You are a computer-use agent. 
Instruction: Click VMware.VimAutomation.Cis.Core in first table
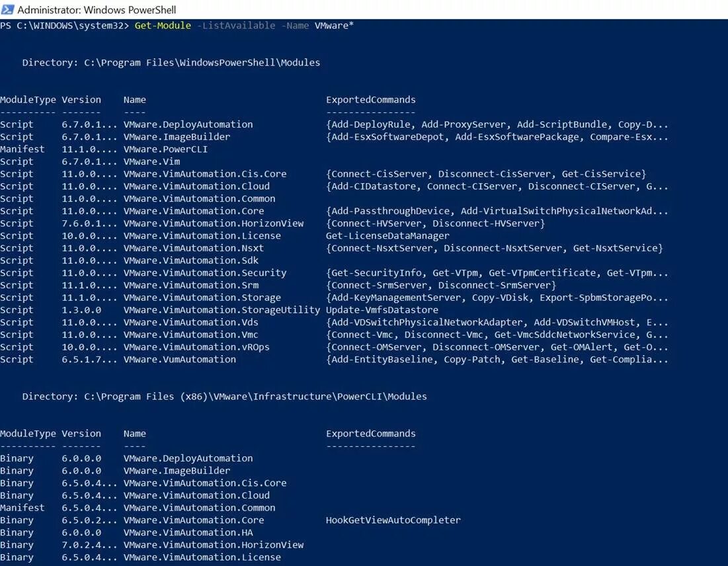(x=205, y=174)
